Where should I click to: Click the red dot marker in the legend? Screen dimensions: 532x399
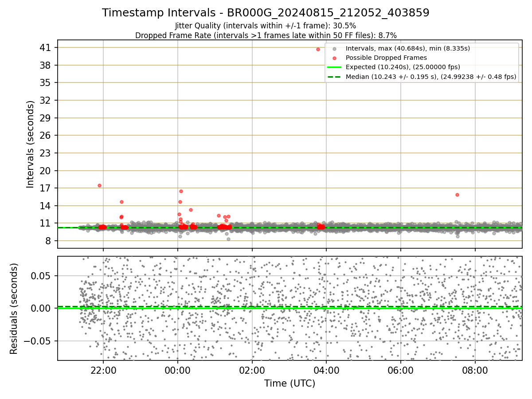click(x=335, y=58)
